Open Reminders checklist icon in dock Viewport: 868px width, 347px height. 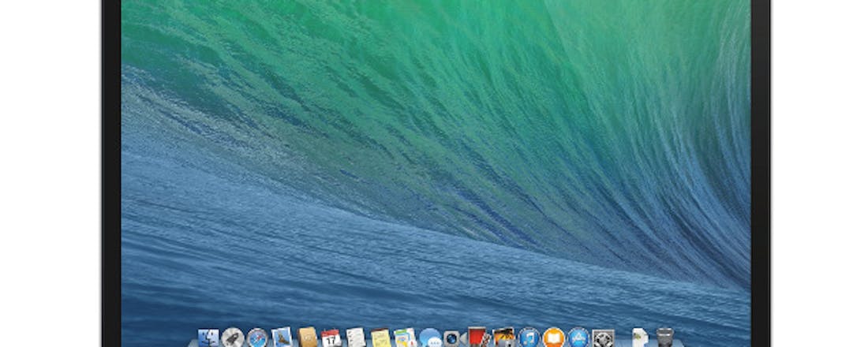click(356, 338)
